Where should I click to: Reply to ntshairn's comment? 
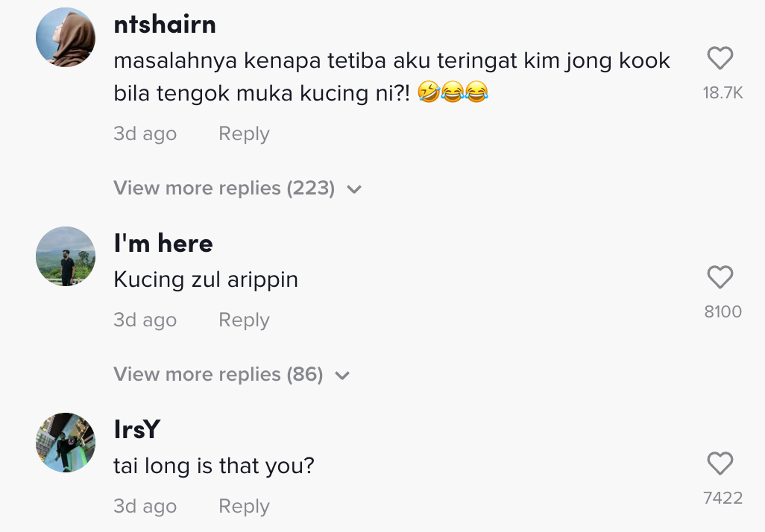(x=244, y=134)
